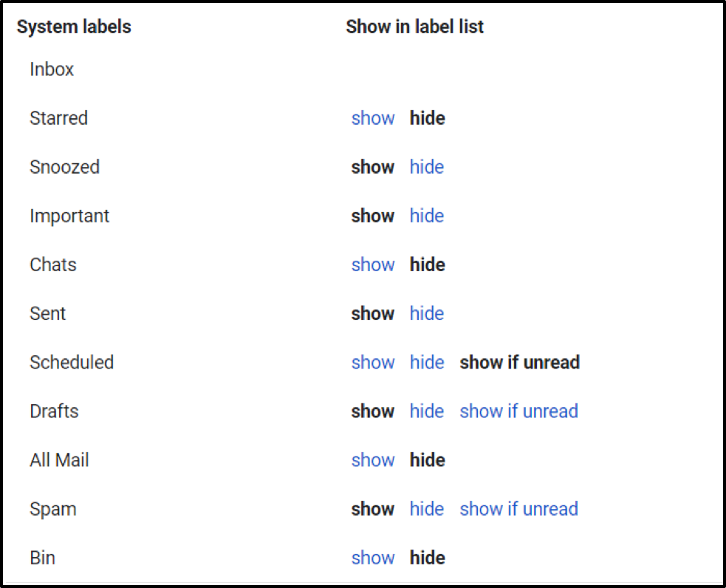Screen dimensions: 726x588
Task: Hide the Important label from list
Action: (427, 216)
